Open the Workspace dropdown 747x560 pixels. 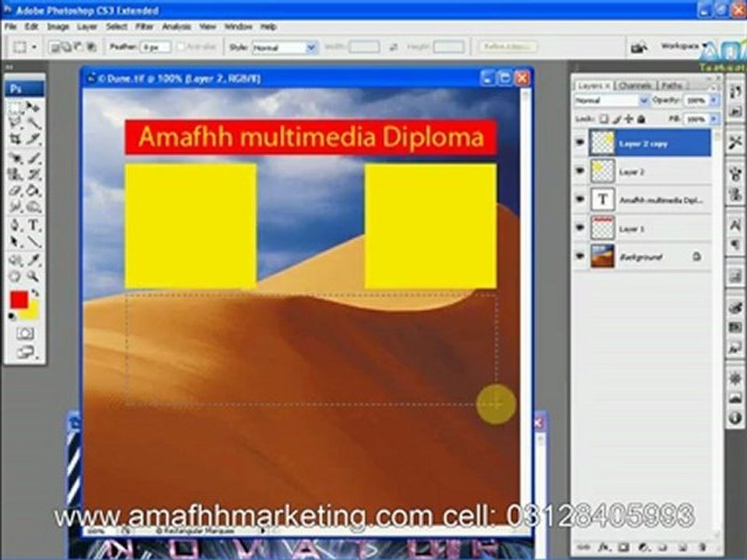[x=682, y=46]
